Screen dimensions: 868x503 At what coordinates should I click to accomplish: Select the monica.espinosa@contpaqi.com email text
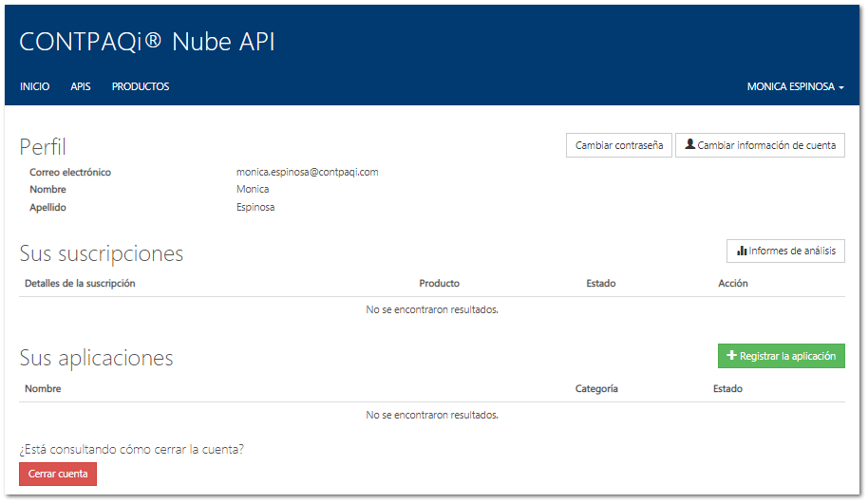click(x=308, y=172)
